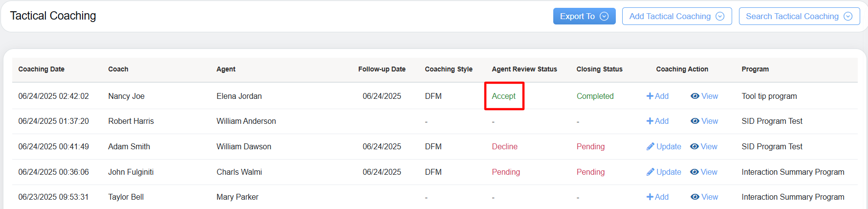The image size is (868, 209).
Task: View coaching for William Anderson
Action: click(704, 121)
